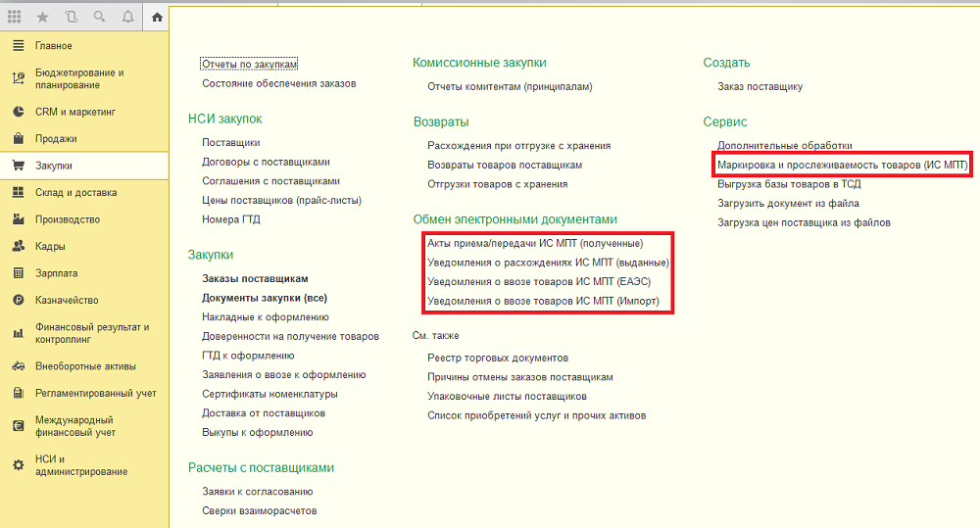This screenshot has width=980, height=528.
Task: Open Состояние обеспечения заказов
Action: [278, 83]
